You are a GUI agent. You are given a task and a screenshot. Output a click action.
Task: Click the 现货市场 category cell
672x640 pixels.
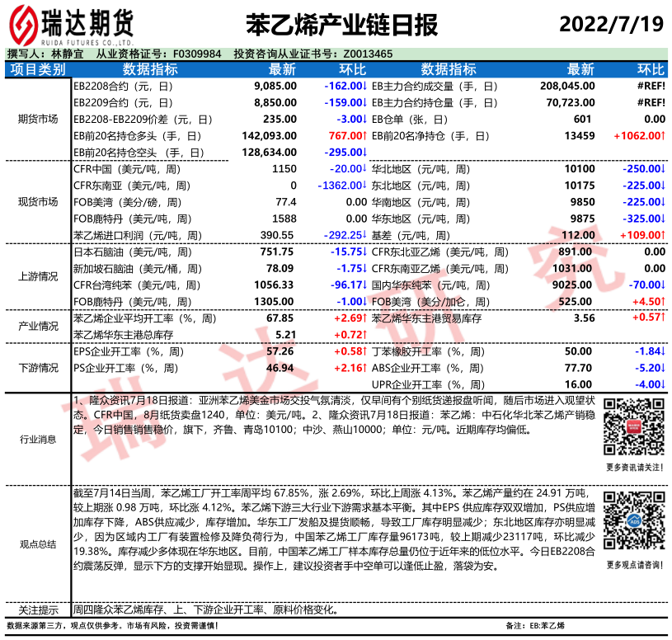click(38, 201)
